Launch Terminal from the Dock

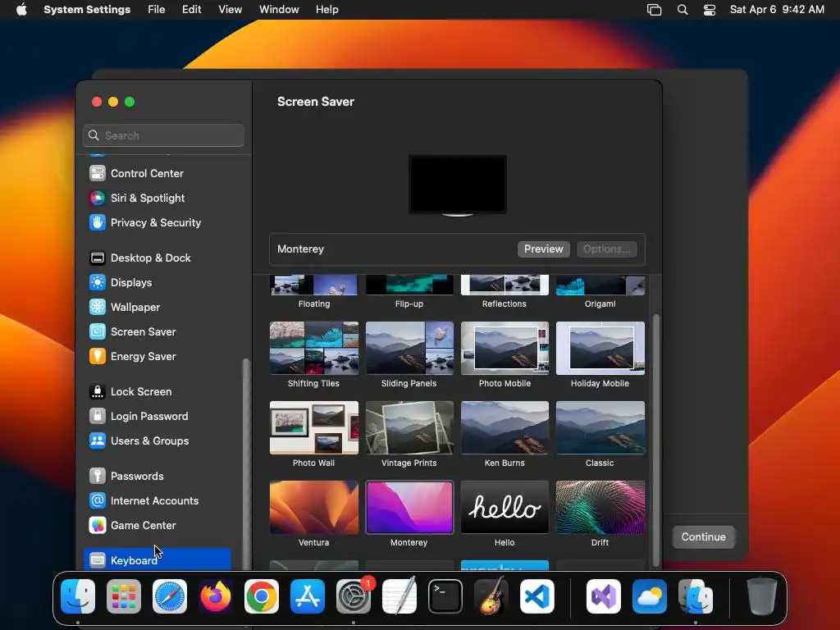(x=445, y=596)
